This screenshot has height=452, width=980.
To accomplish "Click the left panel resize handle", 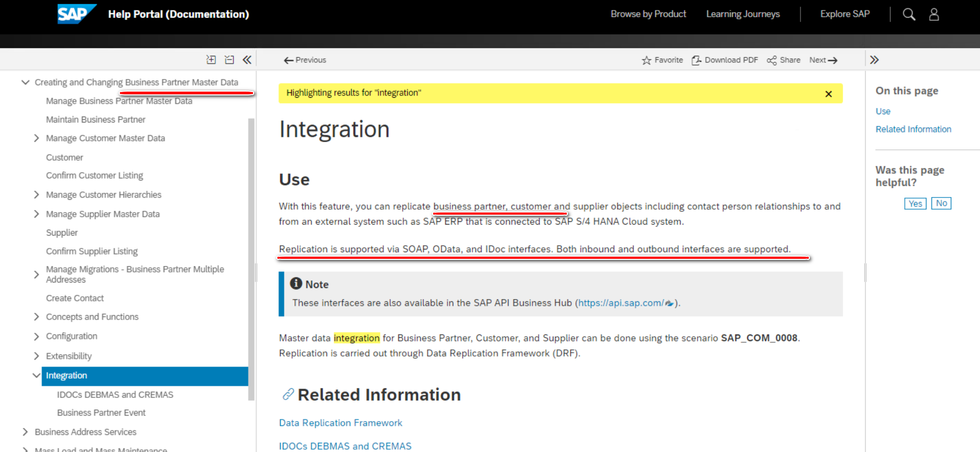I will (x=256, y=272).
